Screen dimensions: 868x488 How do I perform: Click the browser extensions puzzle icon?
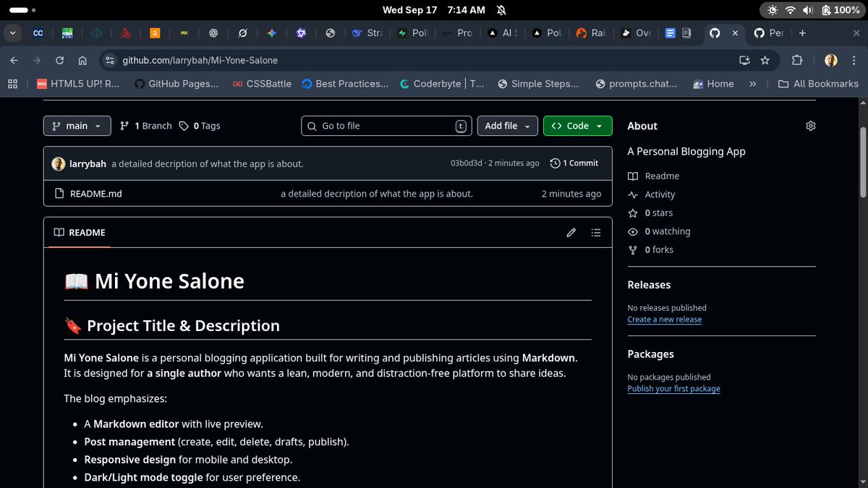click(796, 60)
